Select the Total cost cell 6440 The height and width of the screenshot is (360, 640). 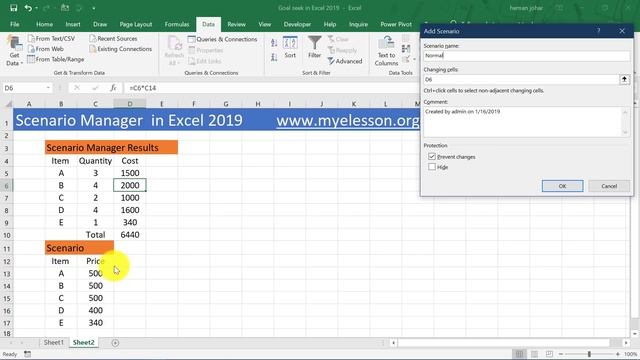[130, 235]
